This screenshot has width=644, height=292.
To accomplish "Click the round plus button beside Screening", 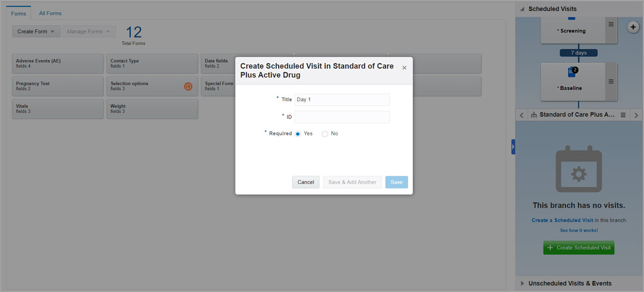I will (x=633, y=27).
